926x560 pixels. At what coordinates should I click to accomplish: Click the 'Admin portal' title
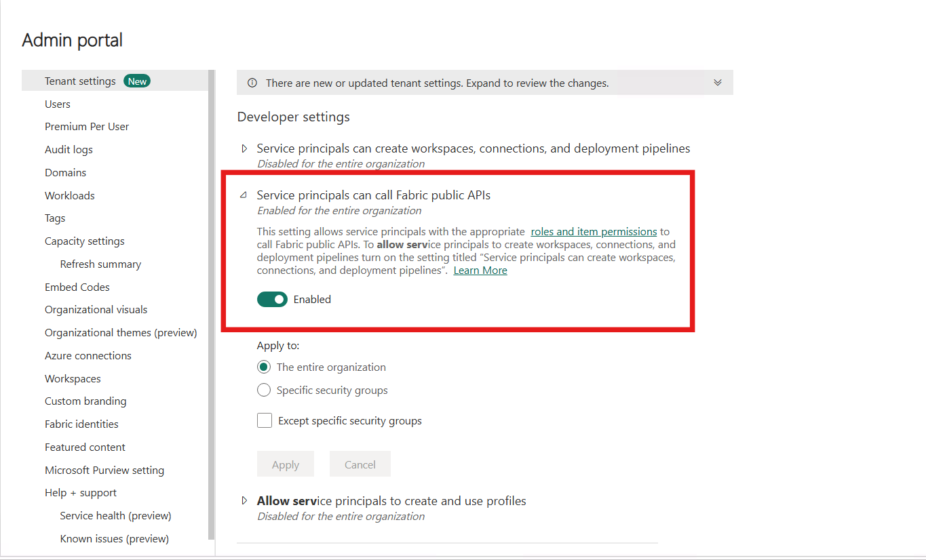(73, 41)
